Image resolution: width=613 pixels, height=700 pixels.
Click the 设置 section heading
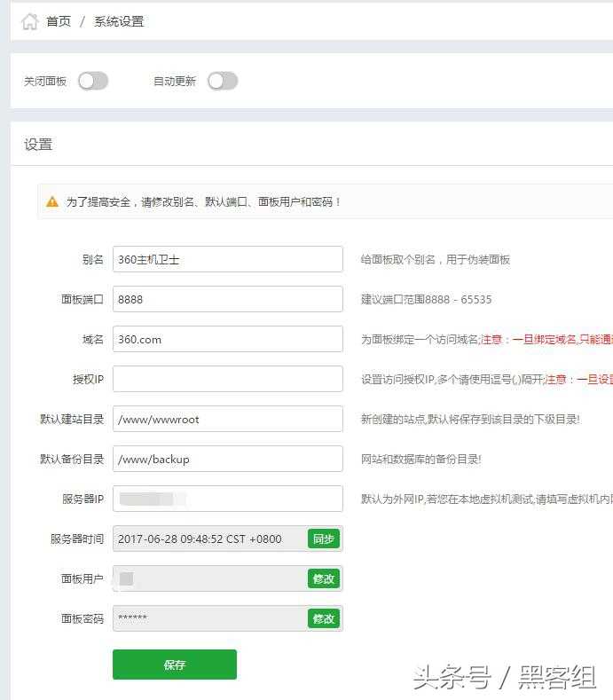(x=38, y=145)
